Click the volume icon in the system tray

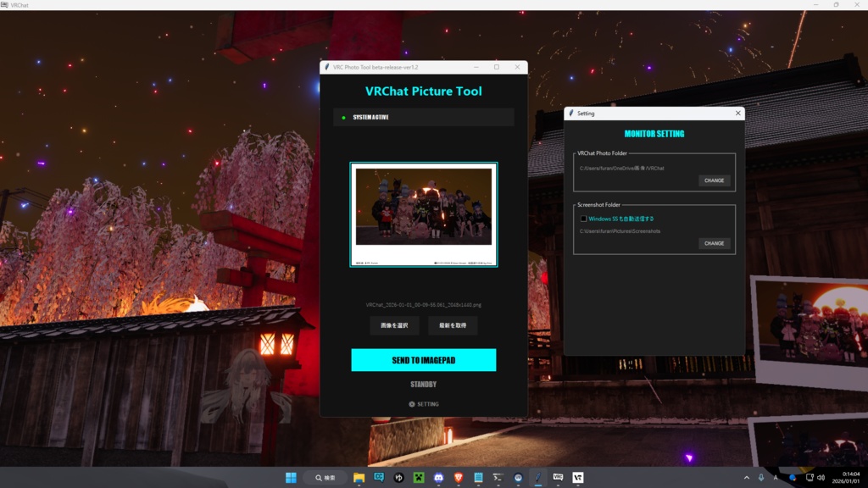click(821, 479)
